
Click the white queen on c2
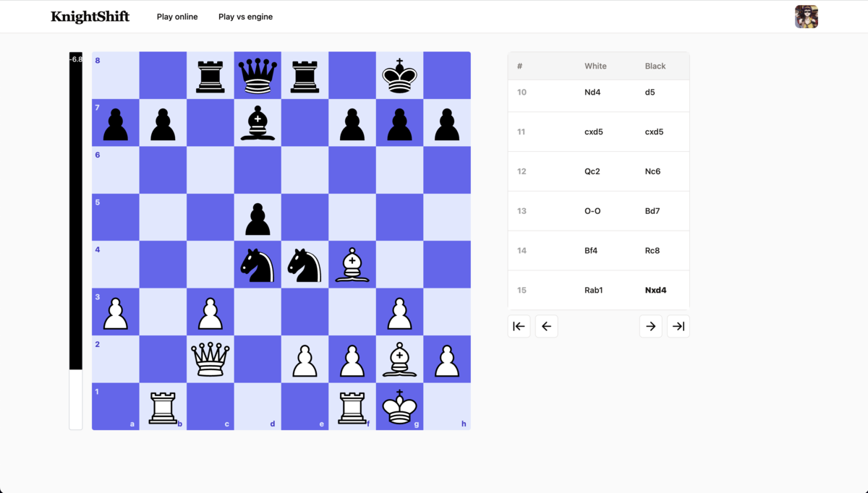click(x=210, y=359)
